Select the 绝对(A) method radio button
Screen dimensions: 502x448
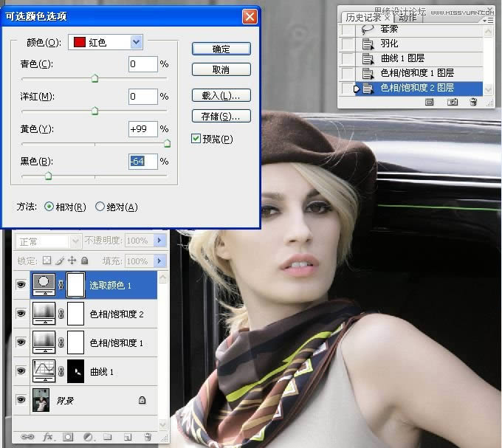tap(100, 207)
